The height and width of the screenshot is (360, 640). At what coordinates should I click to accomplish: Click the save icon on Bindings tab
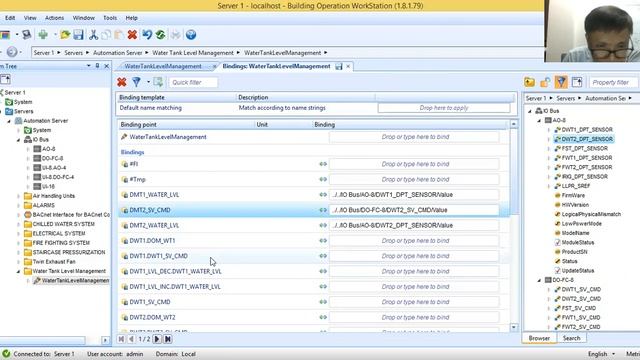pyautogui.click(x=339, y=66)
